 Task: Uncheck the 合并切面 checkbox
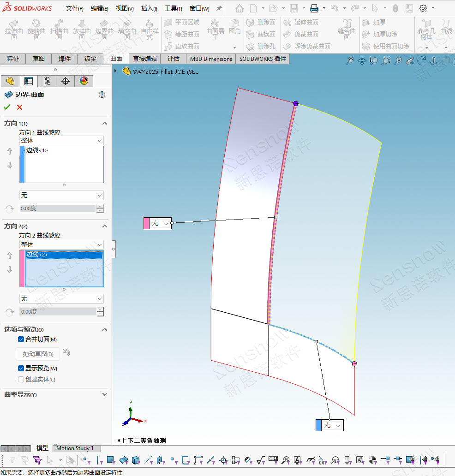point(21,339)
